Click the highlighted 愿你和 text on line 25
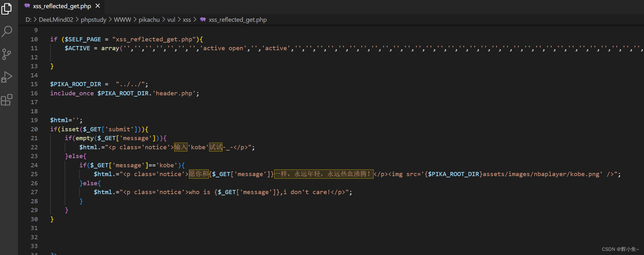644x255 pixels. pyautogui.click(x=199, y=174)
